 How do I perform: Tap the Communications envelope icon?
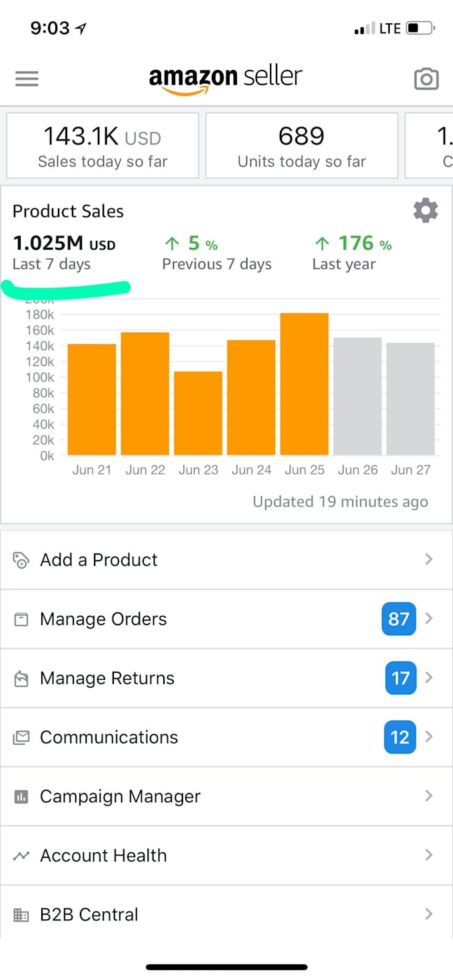coord(21,738)
